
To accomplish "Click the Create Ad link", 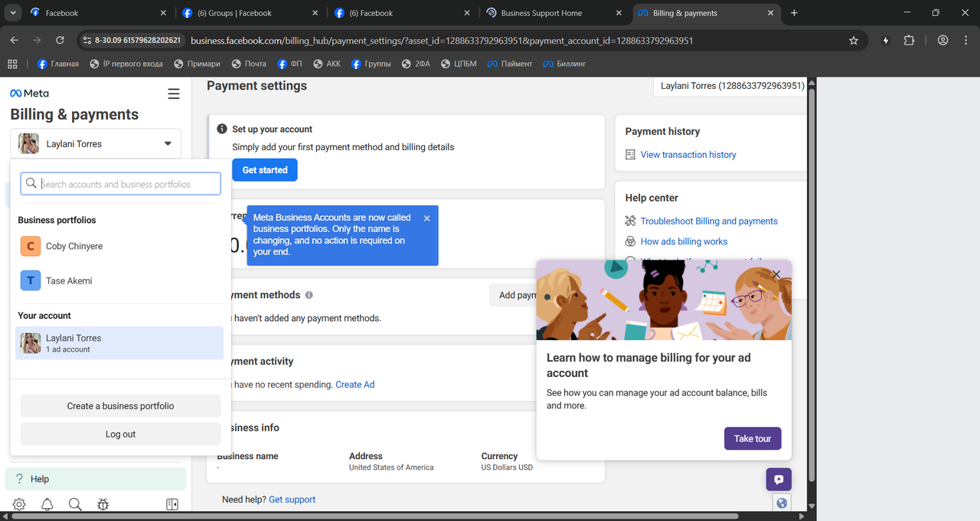I will pos(354,385).
